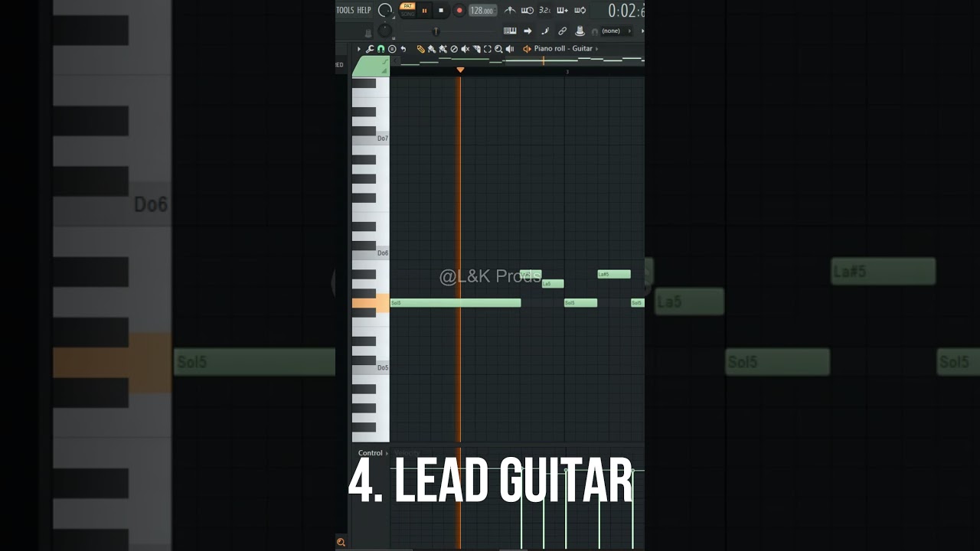Image resolution: width=980 pixels, height=551 pixels.
Task: Expand arrow after Piano roll - Guitar title
Action: (x=596, y=49)
